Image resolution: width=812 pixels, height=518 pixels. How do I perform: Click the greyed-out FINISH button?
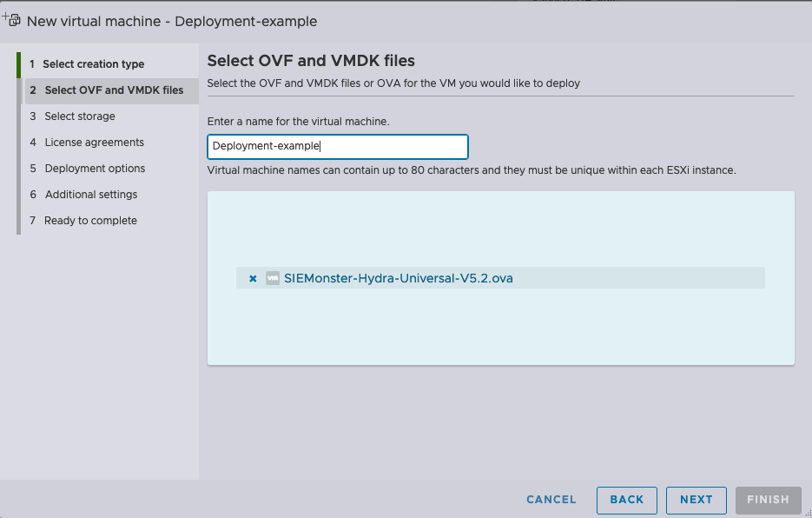coord(768,500)
